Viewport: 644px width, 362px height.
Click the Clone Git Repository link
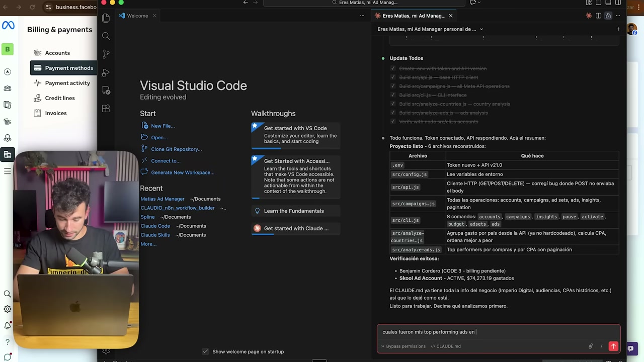point(176,149)
